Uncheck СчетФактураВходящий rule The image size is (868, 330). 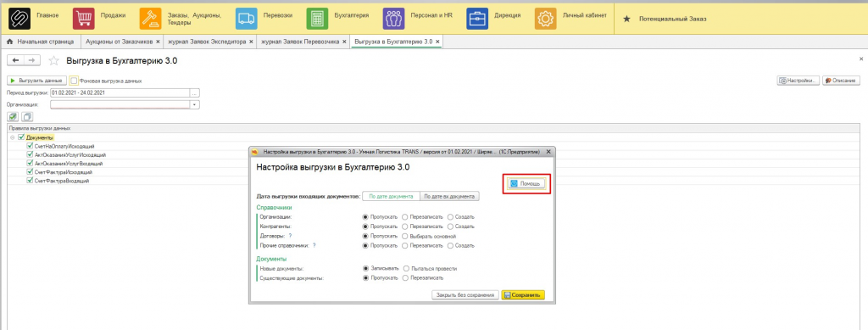pos(31,181)
